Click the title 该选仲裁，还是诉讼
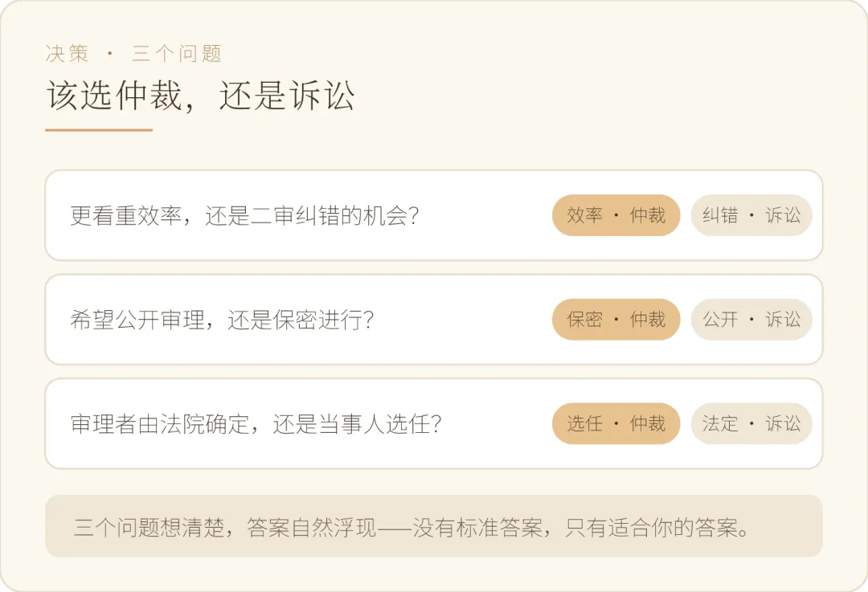Image resolution: width=868 pixels, height=592 pixels. click(200, 96)
